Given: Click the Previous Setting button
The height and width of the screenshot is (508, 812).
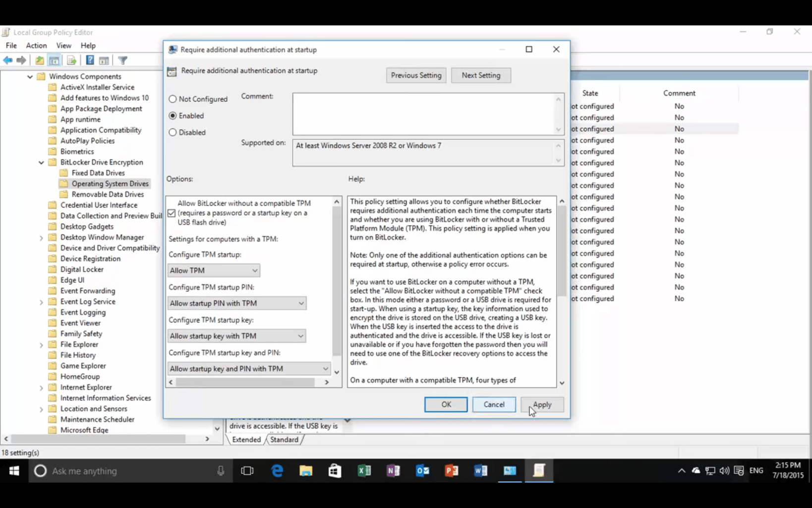Looking at the screenshot, I should [416, 75].
